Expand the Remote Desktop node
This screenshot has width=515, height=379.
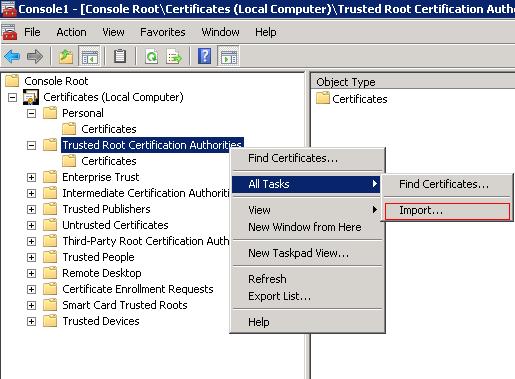pyautogui.click(x=31, y=273)
